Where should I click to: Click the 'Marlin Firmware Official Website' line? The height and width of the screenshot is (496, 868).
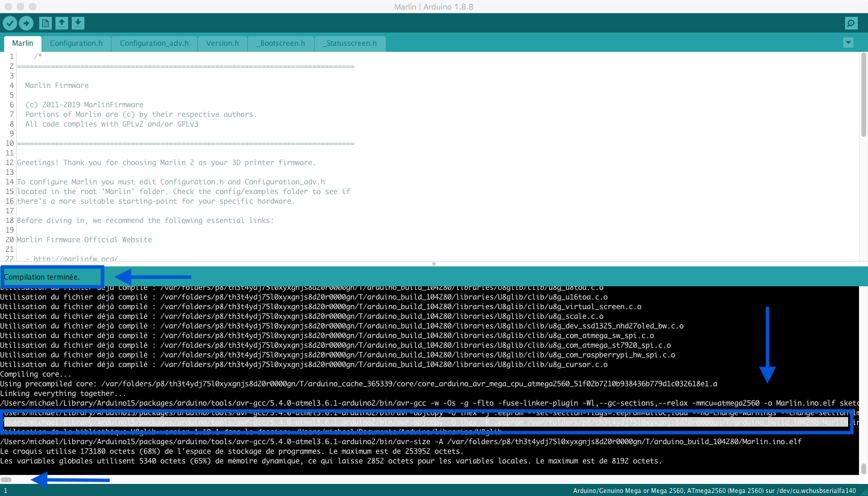click(x=84, y=240)
